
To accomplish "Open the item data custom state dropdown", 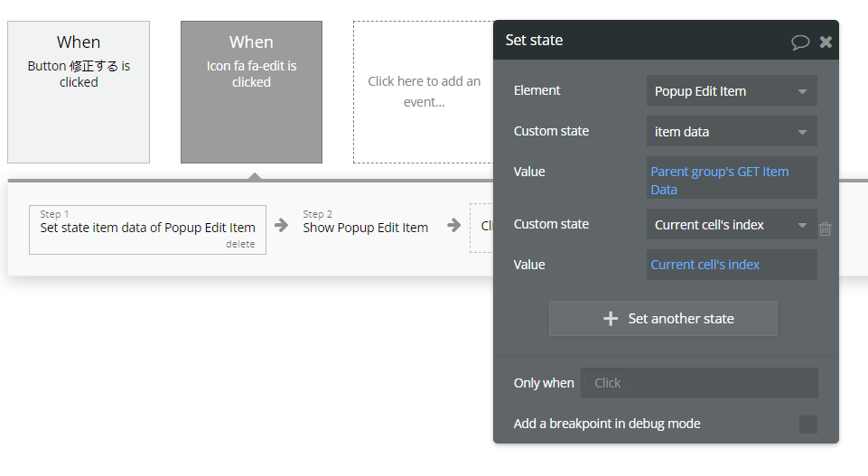I will pyautogui.click(x=732, y=132).
